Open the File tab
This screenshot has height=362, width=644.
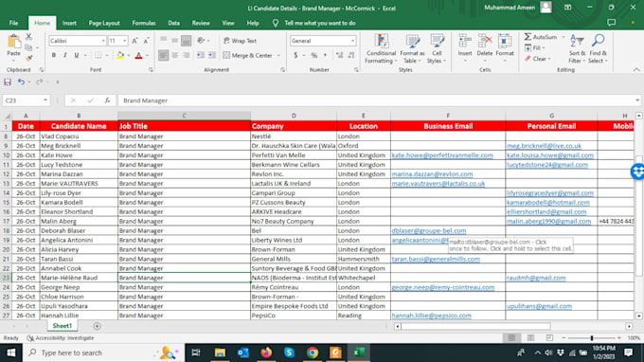(x=13, y=23)
